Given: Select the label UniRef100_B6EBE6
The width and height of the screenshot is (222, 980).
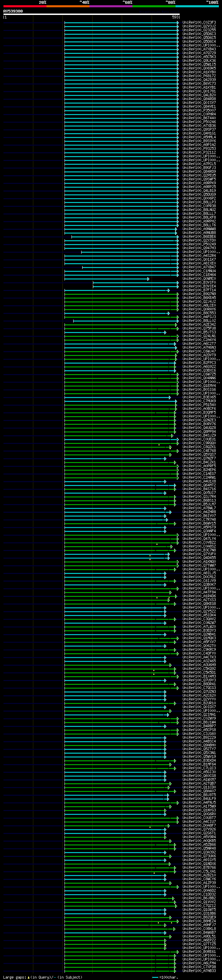Looking at the screenshot, I should (199, 237).
